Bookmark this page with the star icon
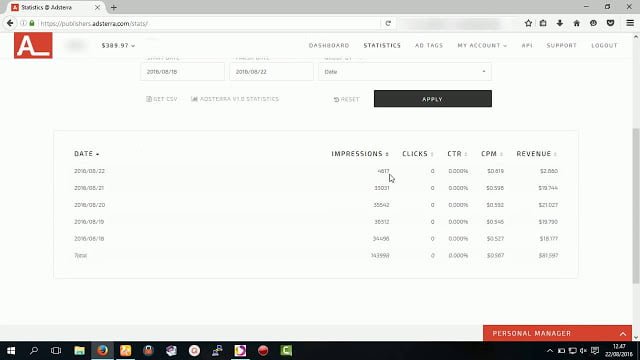 coord(528,23)
